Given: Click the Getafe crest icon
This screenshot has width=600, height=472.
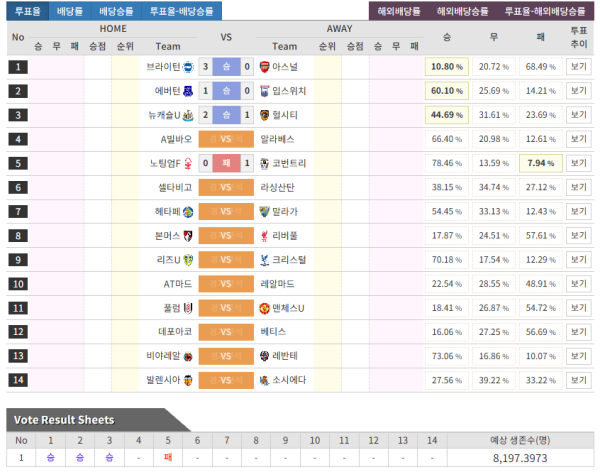Looking at the screenshot, I should tap(188, 212).
